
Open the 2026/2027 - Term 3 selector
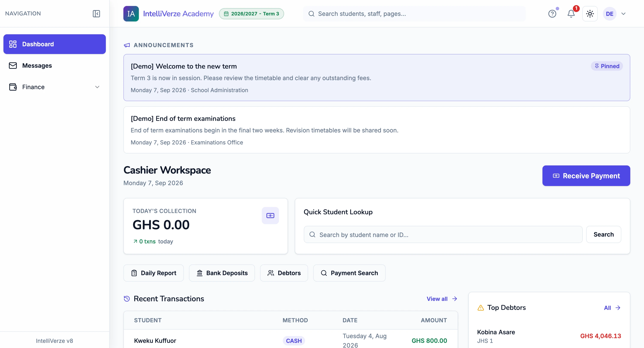pos(251,13)
